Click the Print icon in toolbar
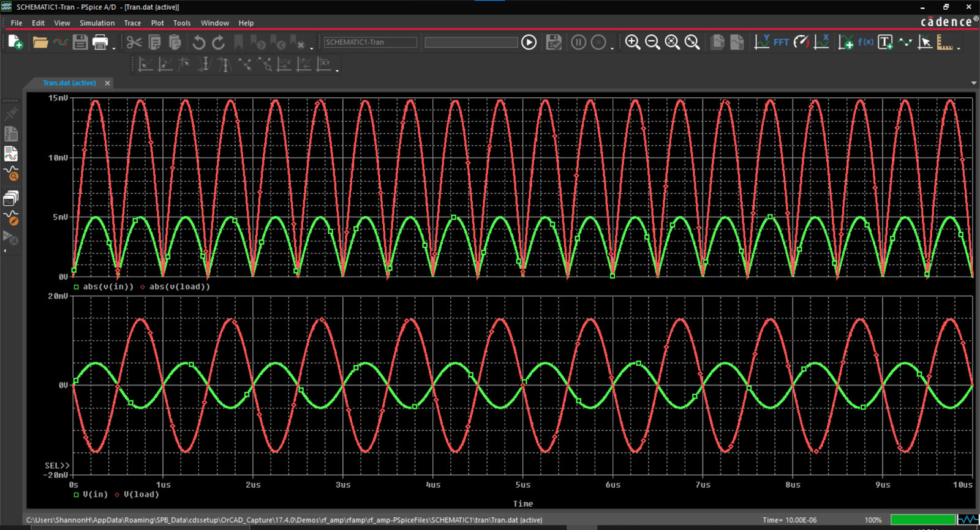Viewport: 980px width, 530px height. 100,42
